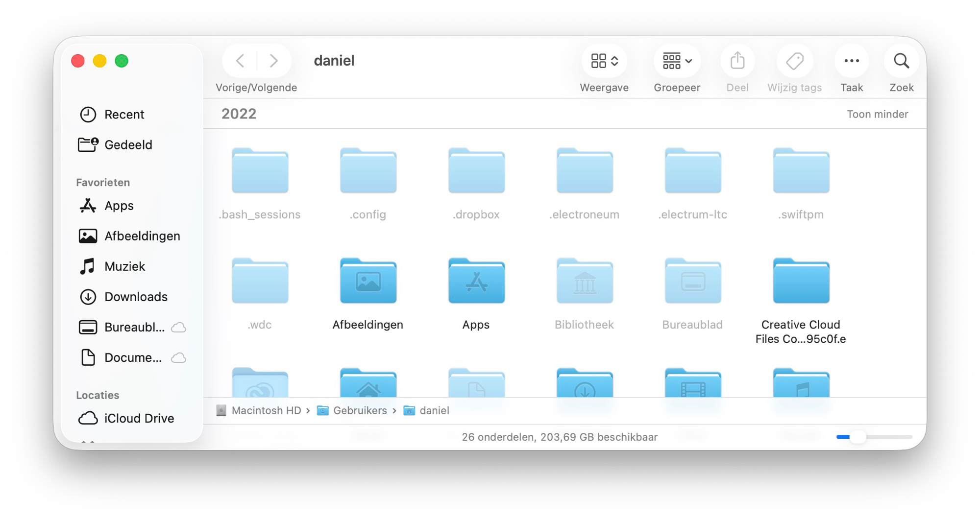Select the Creative Cloud Files folder
The image size is (980, 520).
click(x=801, y=281)
